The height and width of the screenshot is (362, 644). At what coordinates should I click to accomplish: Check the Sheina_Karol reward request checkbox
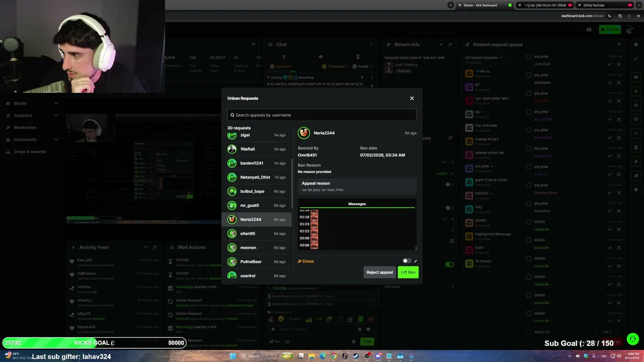click(529, 185)
